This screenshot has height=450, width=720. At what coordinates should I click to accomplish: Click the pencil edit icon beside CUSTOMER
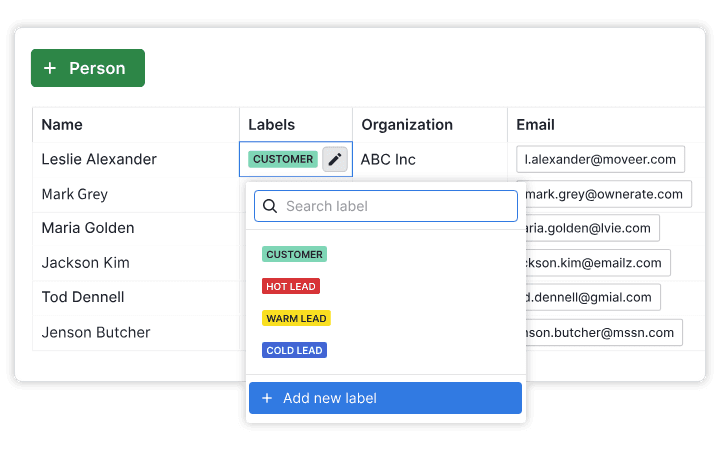(x=335, y=159)
